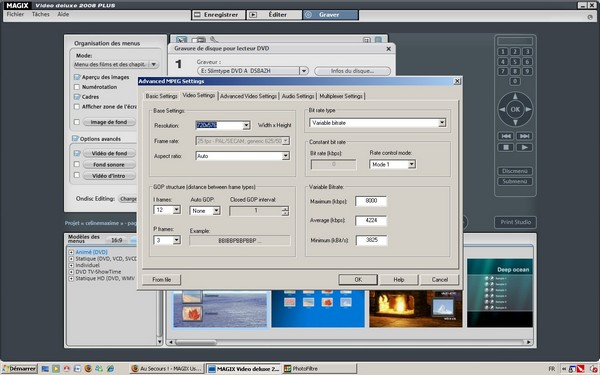Click remote's skip to next chapter button

524,136
